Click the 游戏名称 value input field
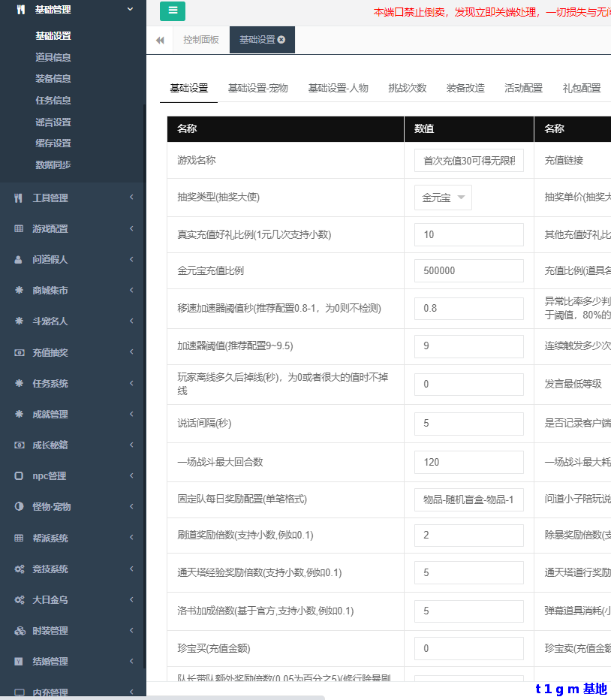611x700 pixels. 468,161
